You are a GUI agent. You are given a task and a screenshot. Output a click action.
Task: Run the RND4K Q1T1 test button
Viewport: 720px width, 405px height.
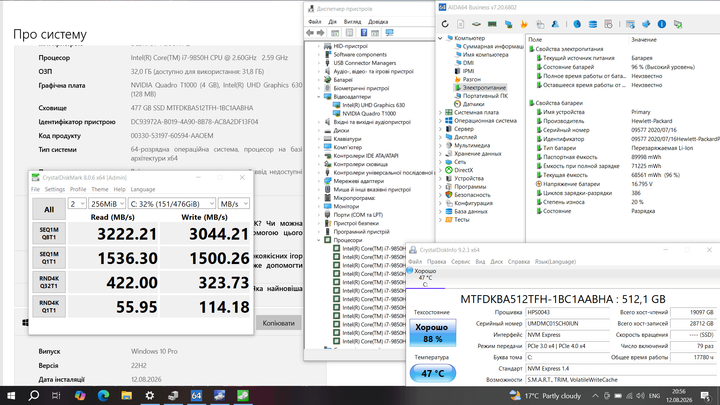(49, 306)
